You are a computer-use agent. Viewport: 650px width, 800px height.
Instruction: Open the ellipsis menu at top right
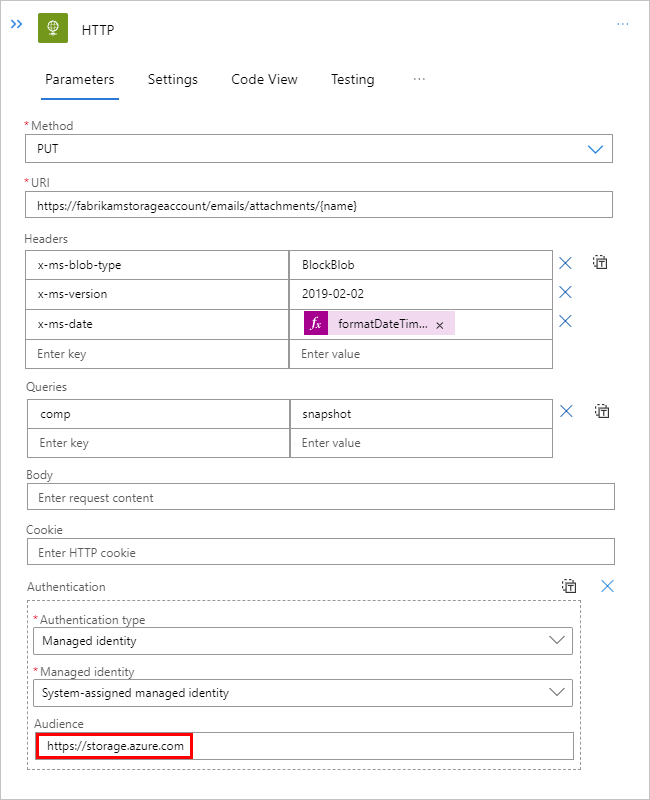click(x=622, y=24)
